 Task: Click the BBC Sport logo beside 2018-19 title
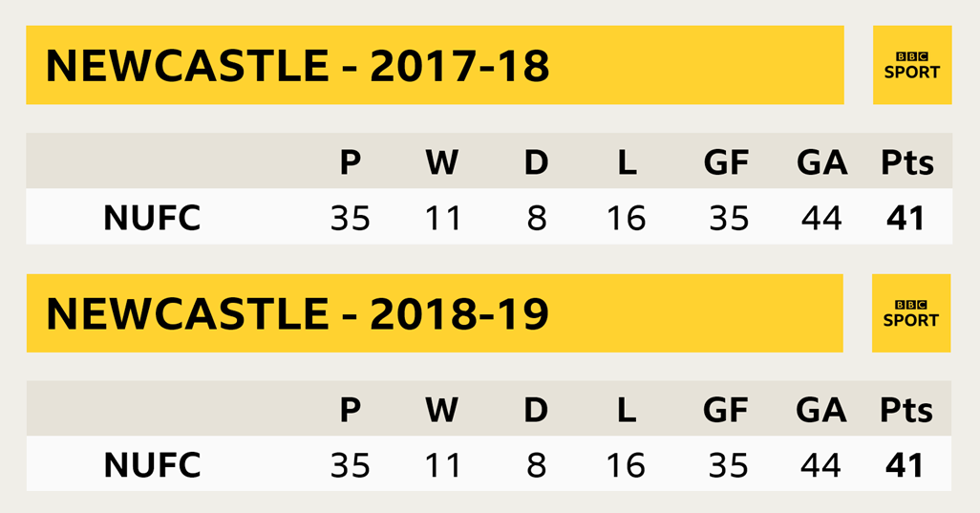pyautogui.click(x=911, y=313)
